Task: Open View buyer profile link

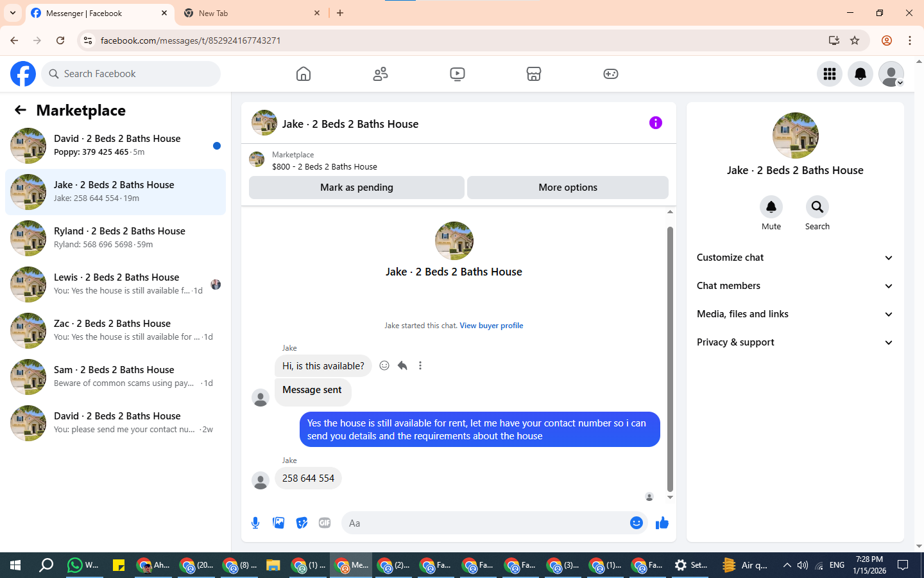Action: coord(492,326)
